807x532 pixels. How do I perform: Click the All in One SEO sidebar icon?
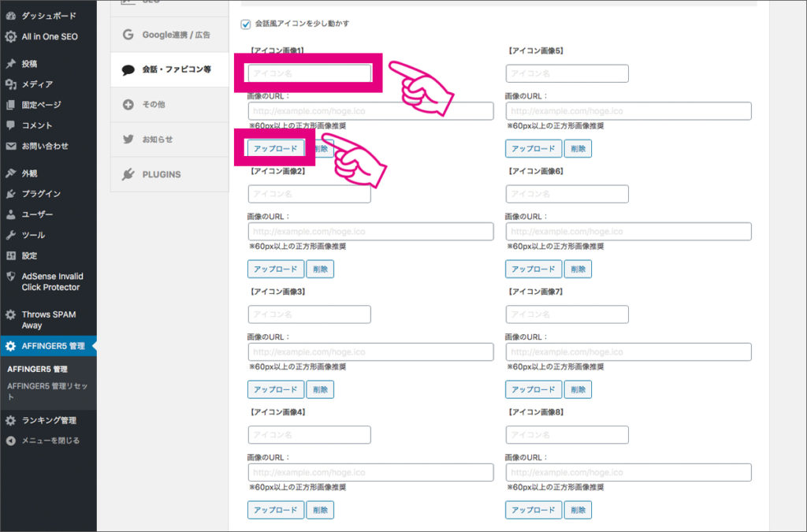9,35
